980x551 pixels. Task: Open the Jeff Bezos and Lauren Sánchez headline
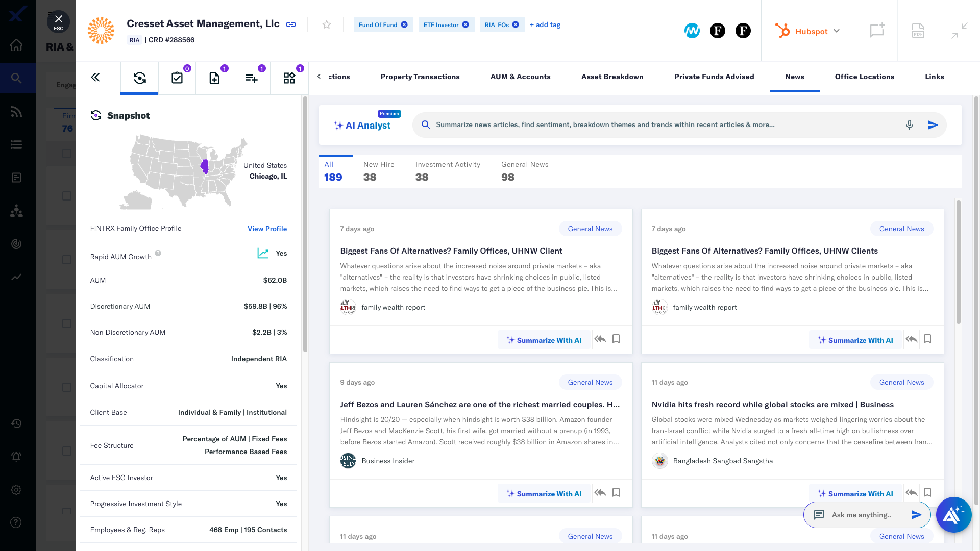[x=480, y=405]
